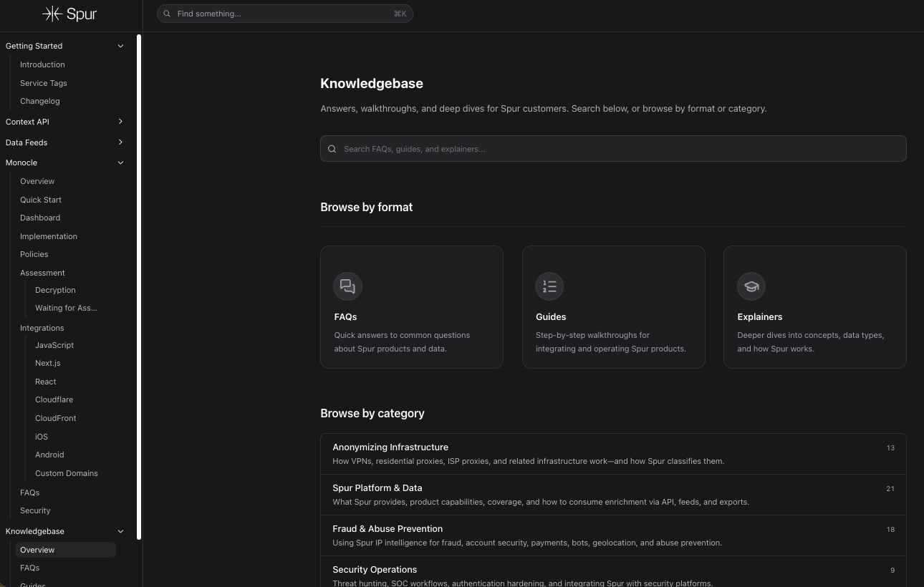The height and width of the screenshot is (587, 924).
Task: Open the Security Operations category
Action: point(613,572)
